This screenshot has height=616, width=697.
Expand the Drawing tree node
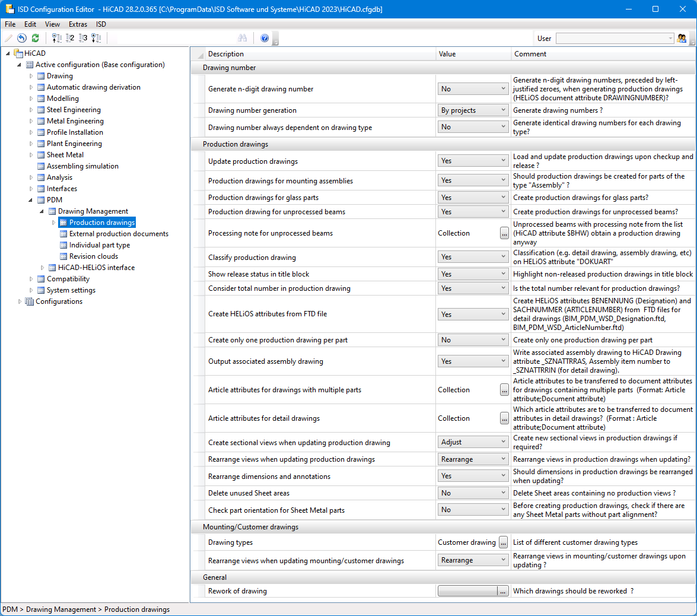pos(31,76)
